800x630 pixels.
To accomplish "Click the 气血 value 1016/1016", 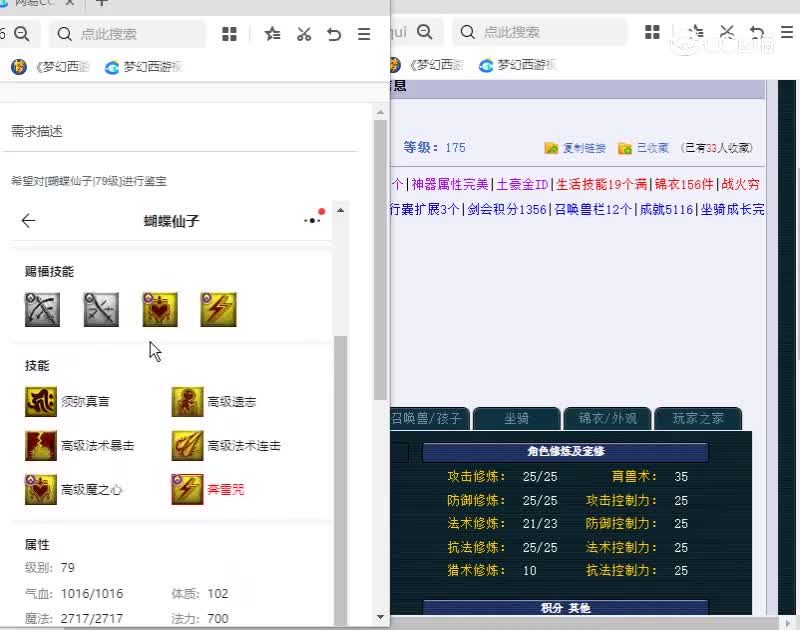I will 92,594.
